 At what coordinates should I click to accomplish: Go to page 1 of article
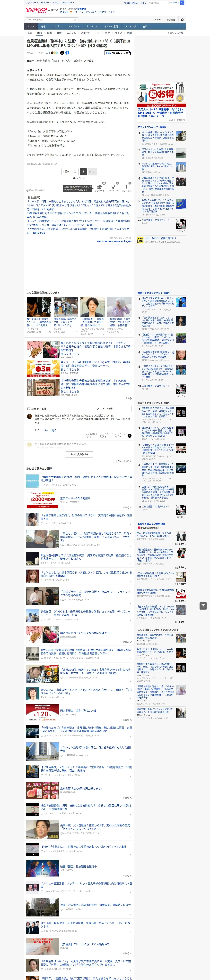pyautogui.click(x=75, y=171)
